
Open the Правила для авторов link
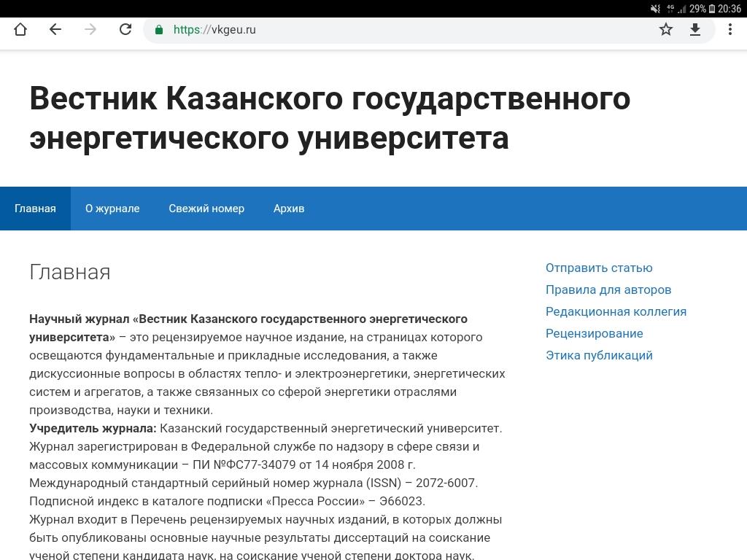[x=608, y=289]
